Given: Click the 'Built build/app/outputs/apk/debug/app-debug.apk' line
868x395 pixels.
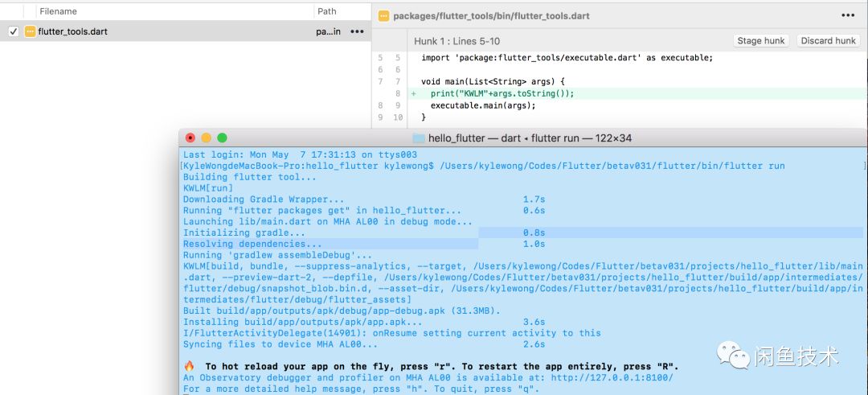Looking at the screenshot, I should [x=342, y=311].
